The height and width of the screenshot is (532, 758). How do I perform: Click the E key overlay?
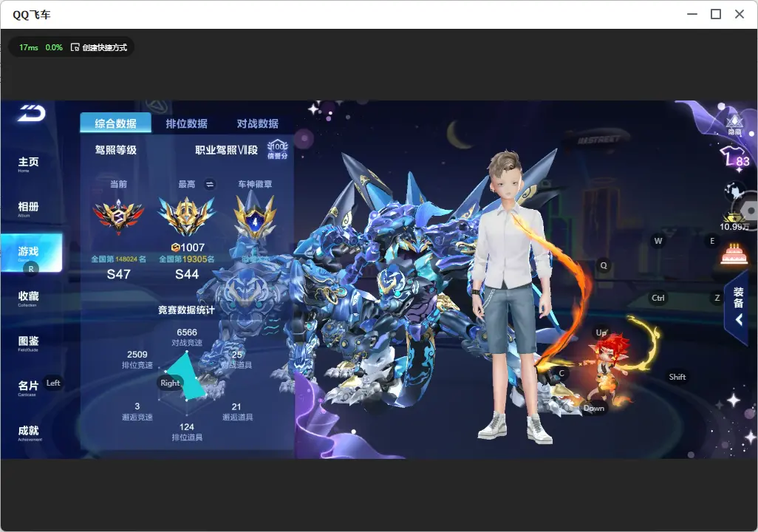pos(712,240)
